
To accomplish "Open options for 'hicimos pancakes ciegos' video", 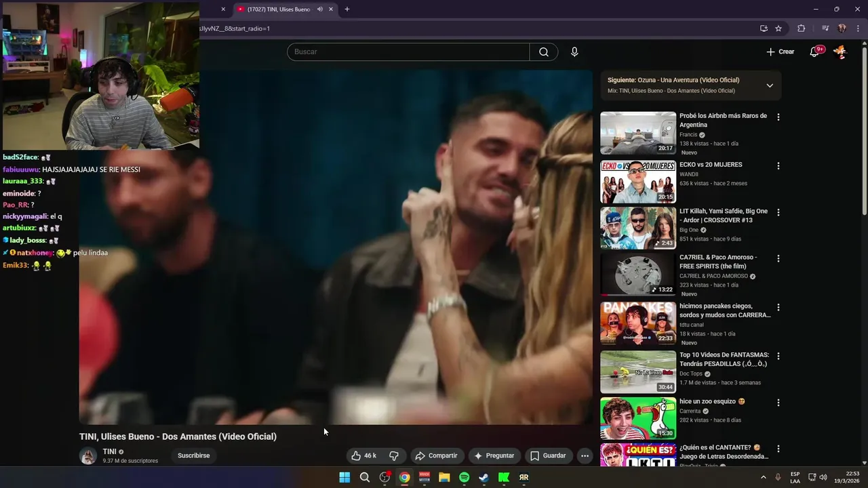I will (x=778, y=307).
